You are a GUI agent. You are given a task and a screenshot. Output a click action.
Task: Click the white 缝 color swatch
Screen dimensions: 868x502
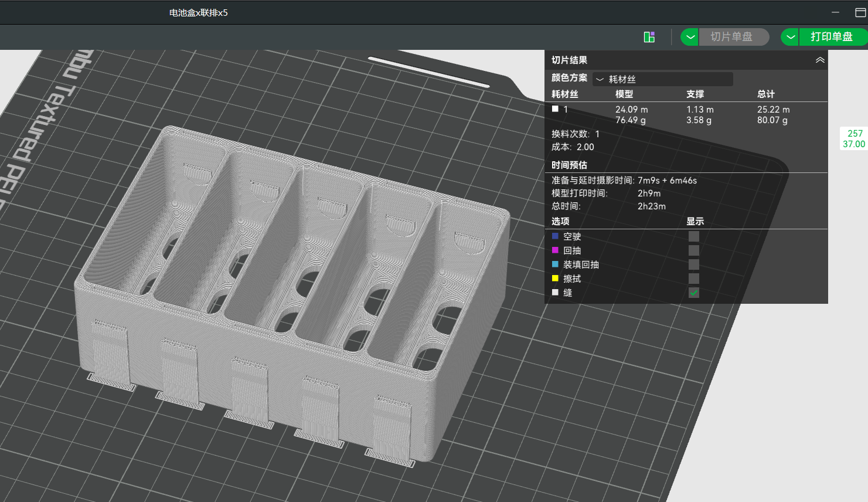[x=555, y=293]
